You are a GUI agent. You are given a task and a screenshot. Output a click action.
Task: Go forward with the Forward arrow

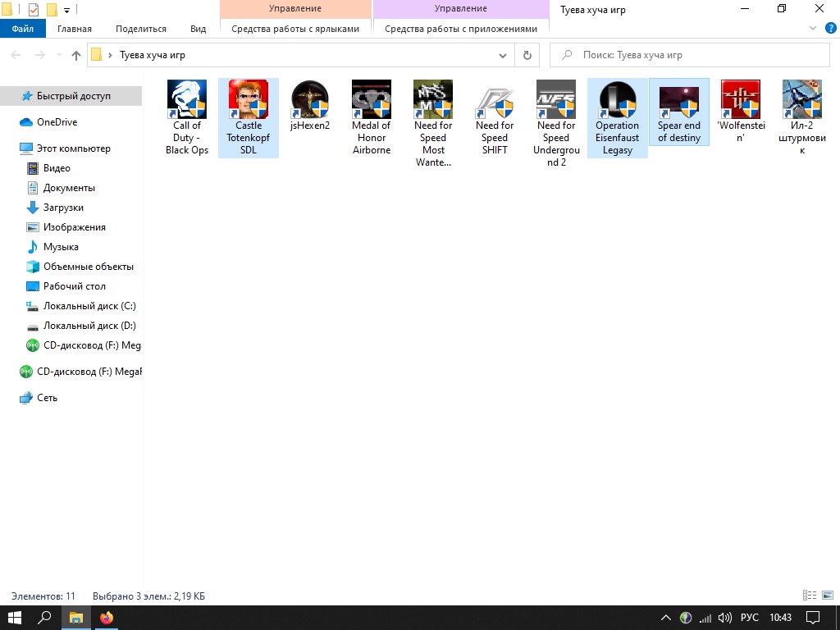point(40,55)
